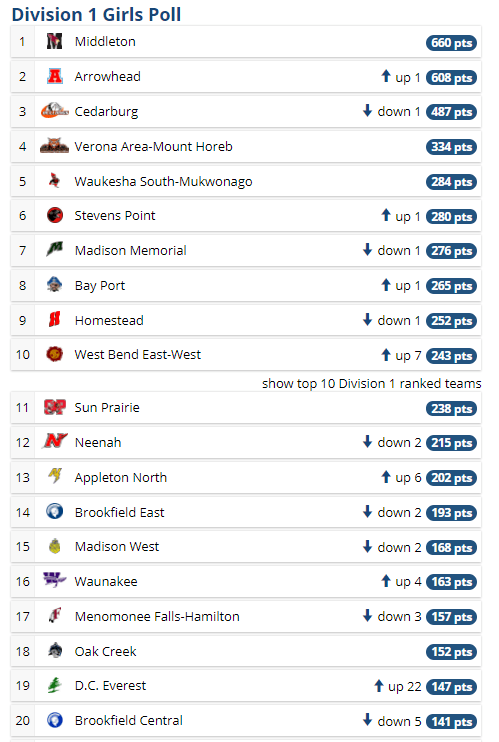
Task: Click the Oak Creek knight logo
Action: pyautogui.click(x=55, y=651)
